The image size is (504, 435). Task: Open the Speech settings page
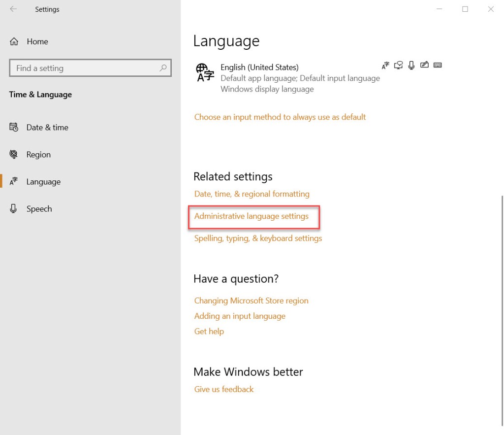[x=39, y=209]
